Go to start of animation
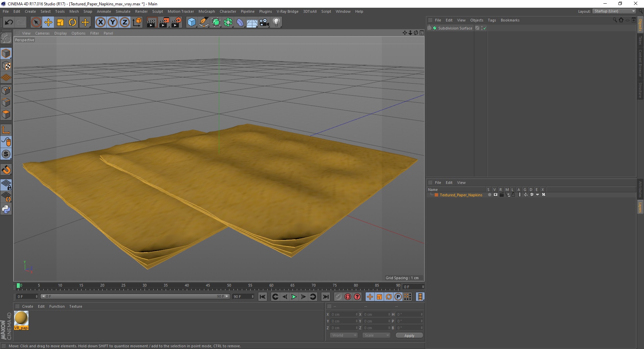This screenshot has width=644, height=349. (263, 297)
